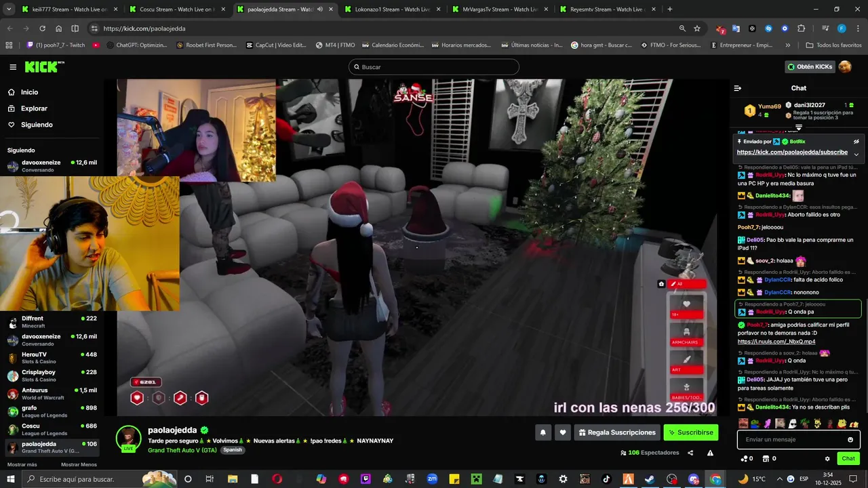The width and height of the screenshot is (868, 488).
Task: Click Mostrar más in sidebar
Action: click(22, 464)
